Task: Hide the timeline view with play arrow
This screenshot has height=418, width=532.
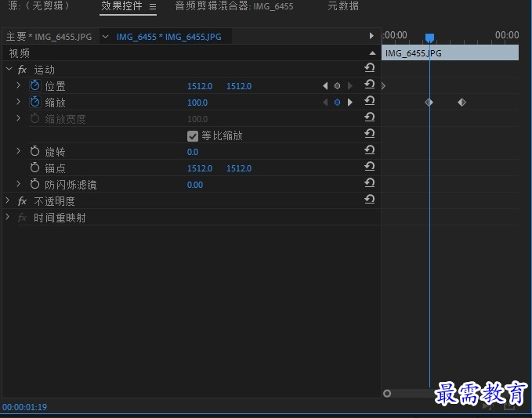Action: [x=371, y=35]
